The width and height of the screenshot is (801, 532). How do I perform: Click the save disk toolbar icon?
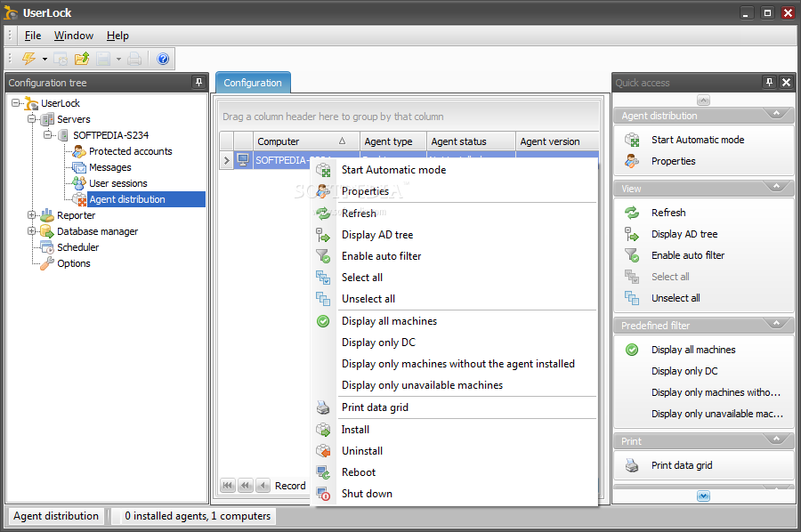[103, 59]
